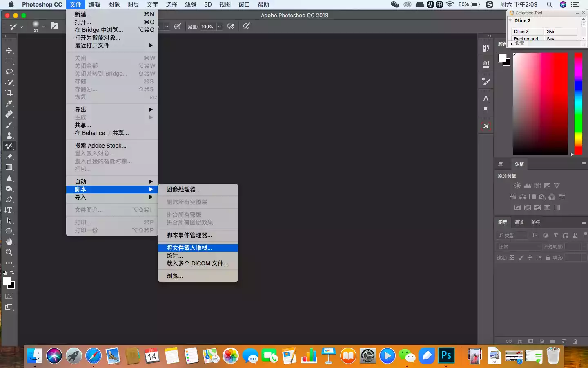The height and width of the screenshot is (368, 588).
Task: Toggle Quick Mask mode
Action: [9, 296]
